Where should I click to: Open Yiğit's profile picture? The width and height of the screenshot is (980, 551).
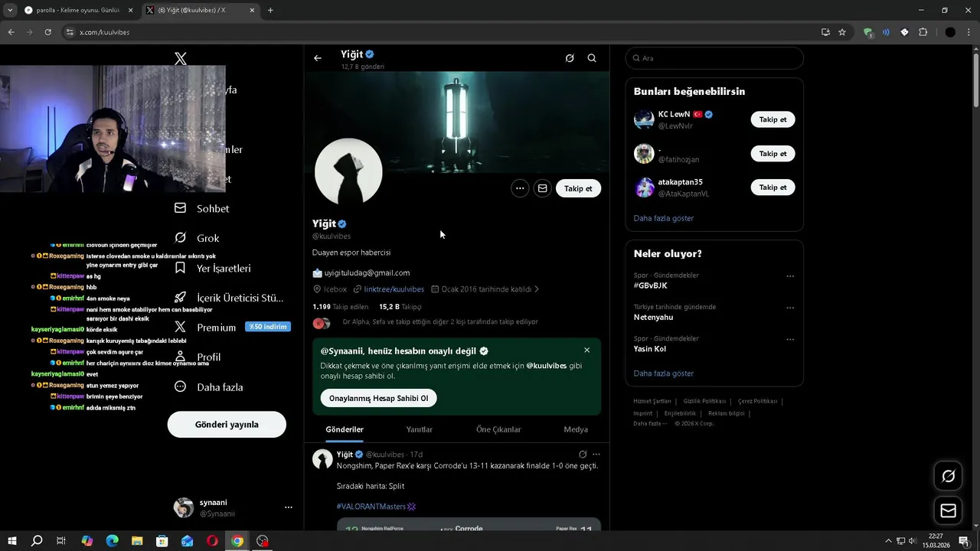[348, 171]
